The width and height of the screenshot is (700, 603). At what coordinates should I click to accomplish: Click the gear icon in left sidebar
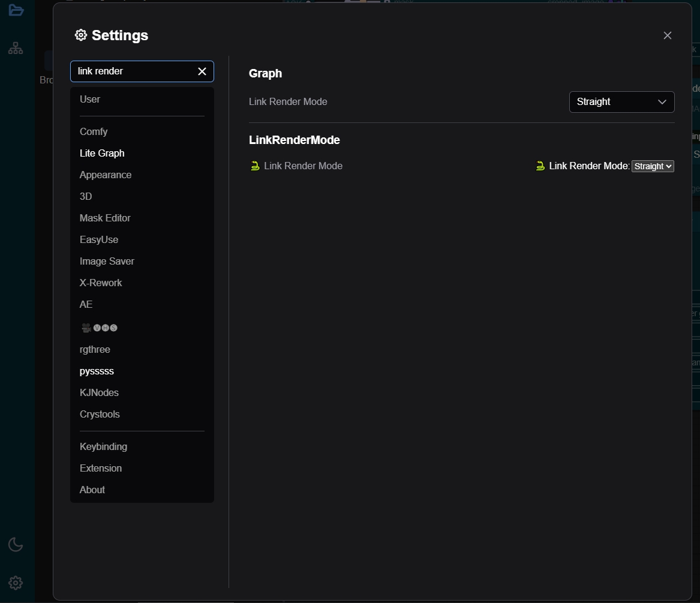click(16, 583)
